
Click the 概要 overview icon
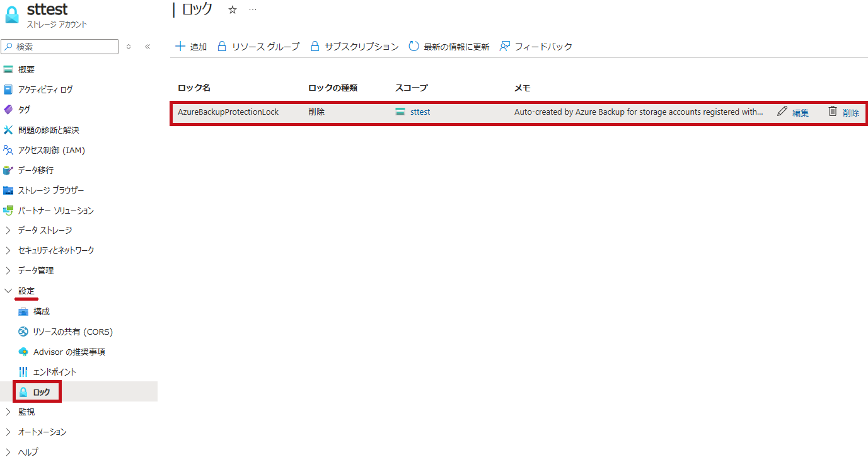point(8,69)
